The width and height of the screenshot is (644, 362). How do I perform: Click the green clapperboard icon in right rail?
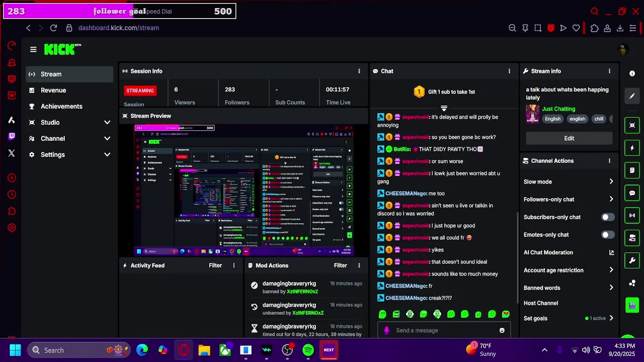coord(632,305)
